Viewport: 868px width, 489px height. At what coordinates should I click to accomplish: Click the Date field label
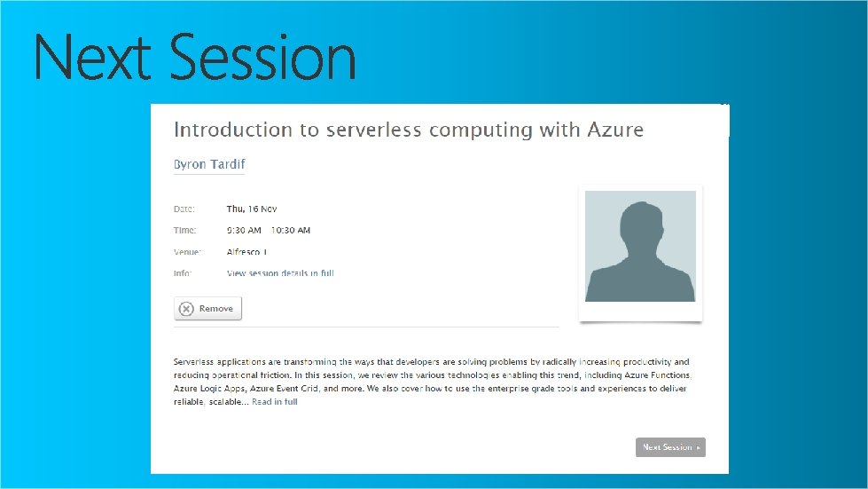pyautogui.click(x=184, y=209)
